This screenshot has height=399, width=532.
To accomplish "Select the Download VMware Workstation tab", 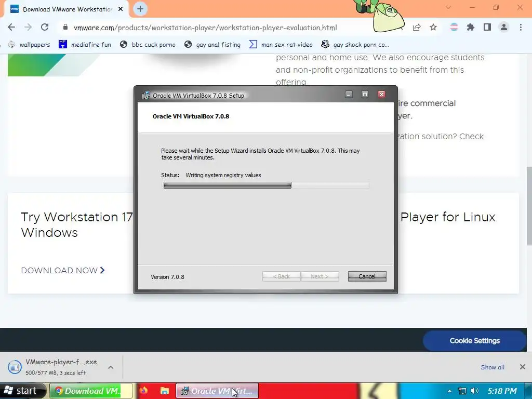I will click(x=66, y=9).
